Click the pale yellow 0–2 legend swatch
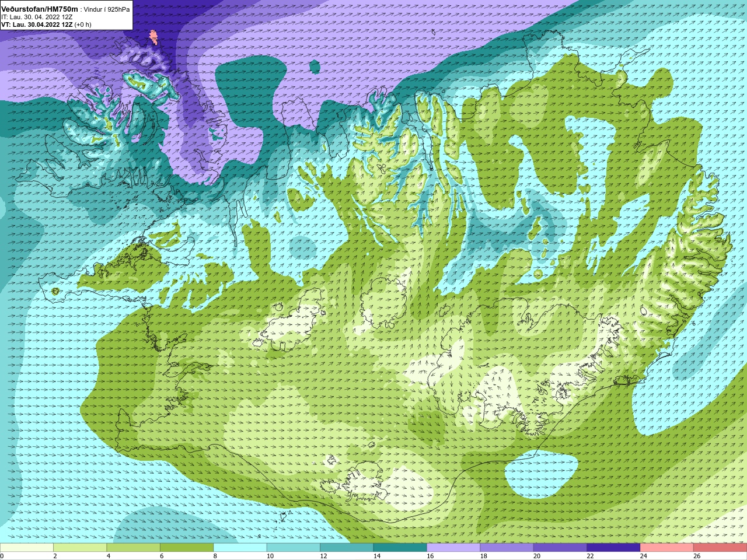The width and height of the screenshot is (747, 560). pyautogui.click(x=27, y=548)
